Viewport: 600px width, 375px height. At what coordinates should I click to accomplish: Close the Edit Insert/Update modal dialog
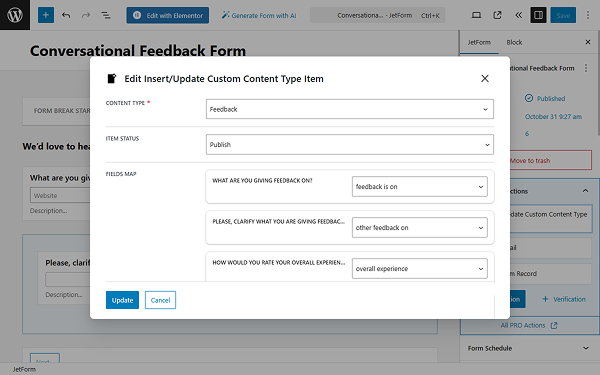485,78
